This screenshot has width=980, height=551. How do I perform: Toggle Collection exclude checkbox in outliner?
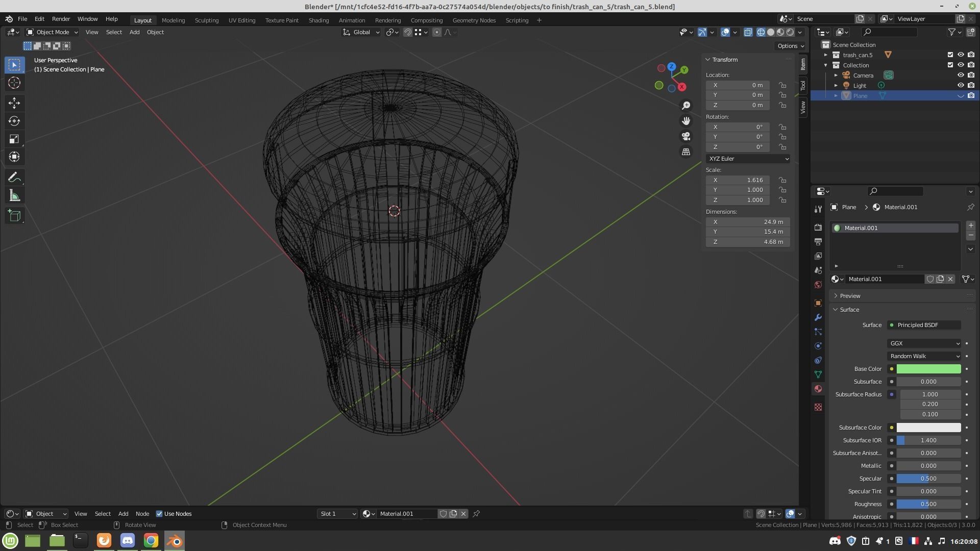(x=950, y=65)
